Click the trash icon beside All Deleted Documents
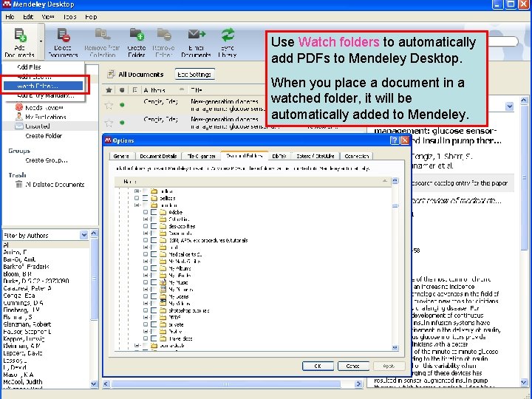 19,184
